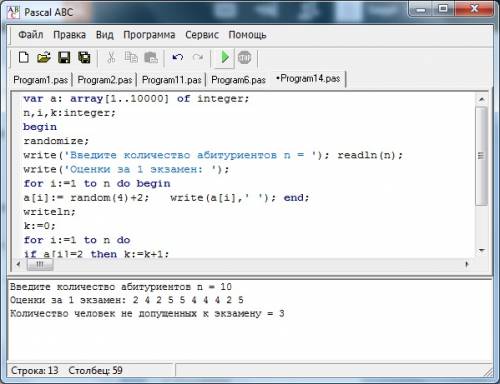Open the Помощь menu
This screenshot has width=500, height=384.
coord(247,35)
